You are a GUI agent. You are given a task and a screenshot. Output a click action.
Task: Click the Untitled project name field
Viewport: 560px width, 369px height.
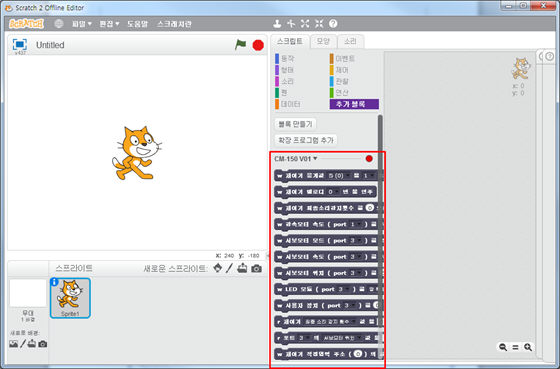tap(50, 45)
